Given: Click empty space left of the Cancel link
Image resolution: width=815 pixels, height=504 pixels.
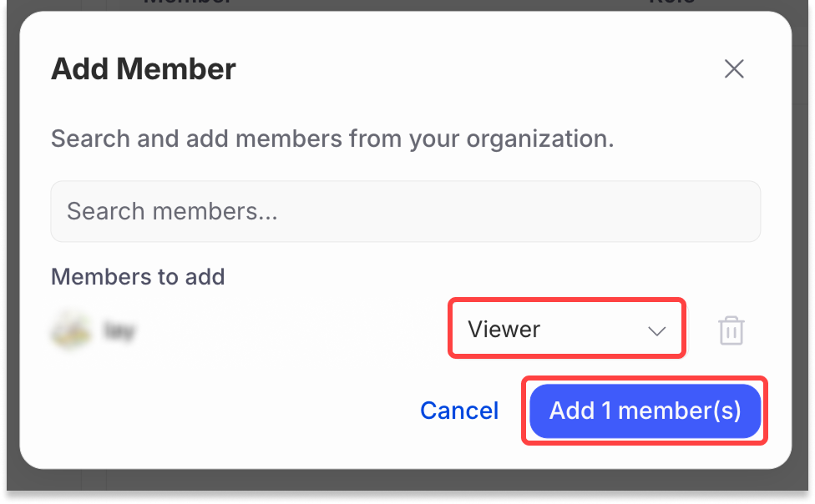Looking at the screenshot, I should pyautogui.click(x=251, y=411).
